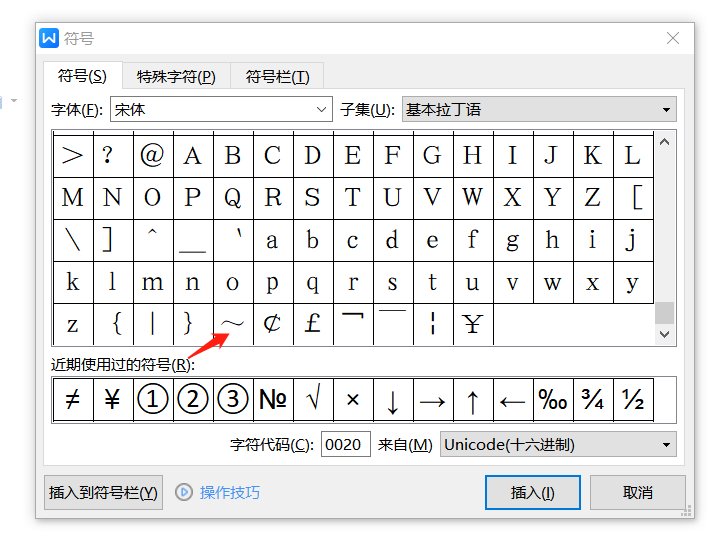The width and height of the screenshot is (721, 539).
Task: Select the left bracket [ cell
Action: pos(633,198)
